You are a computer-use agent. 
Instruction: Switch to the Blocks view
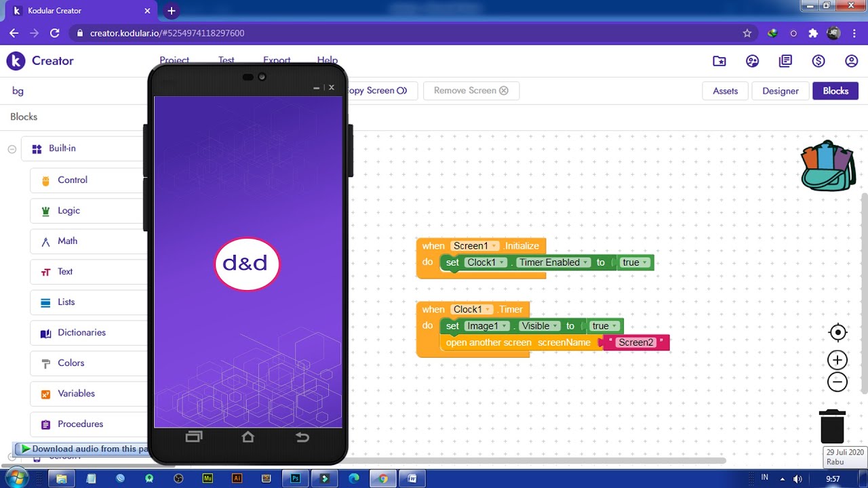tap(835, 91)
